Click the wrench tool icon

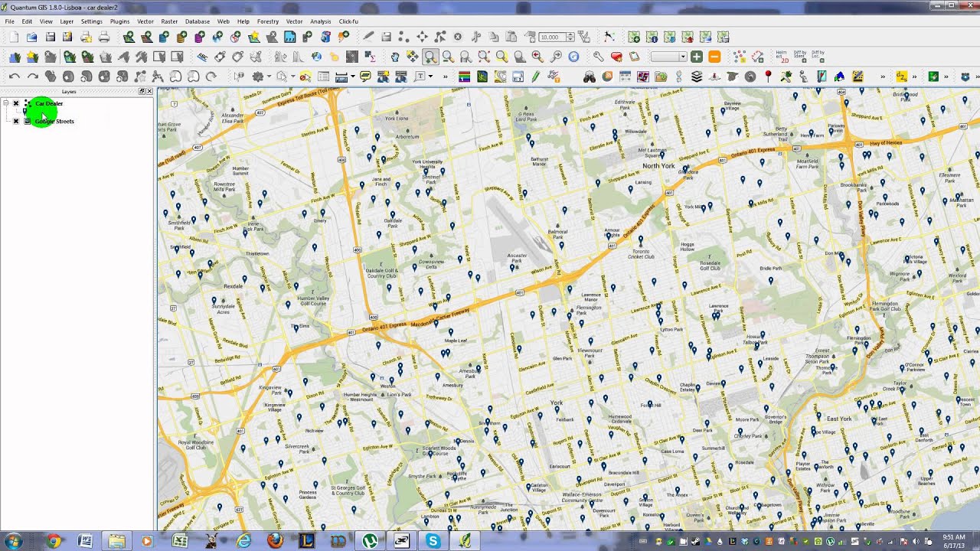pos(599,57)
